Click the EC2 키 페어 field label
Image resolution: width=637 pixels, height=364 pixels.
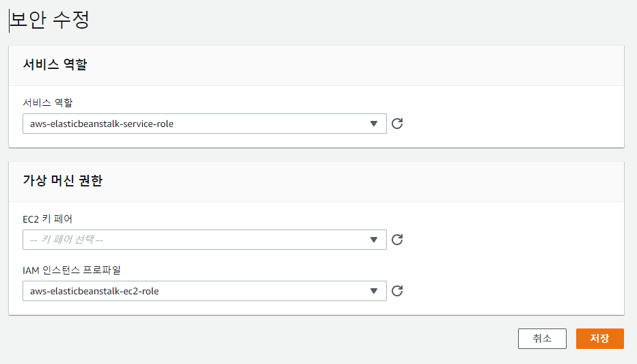tap(48, 219)
